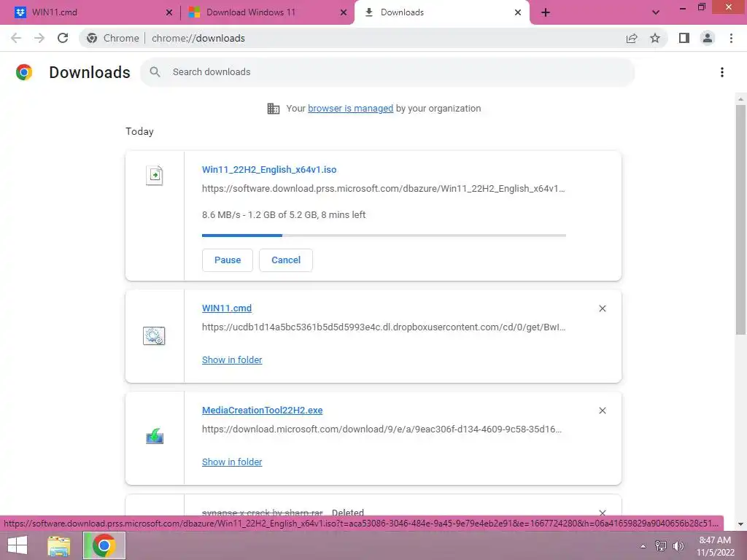This screenshot has width=747, height=560.
Task: Click the MediaCreationTool file icon
Action: tap(155, 436)
